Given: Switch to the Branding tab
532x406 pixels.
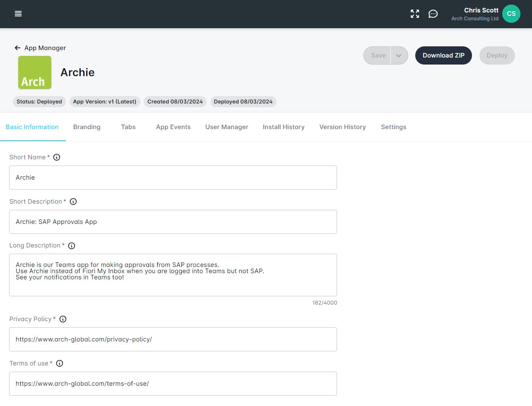Looking at the screenshot, I should [x=87, y=127].
